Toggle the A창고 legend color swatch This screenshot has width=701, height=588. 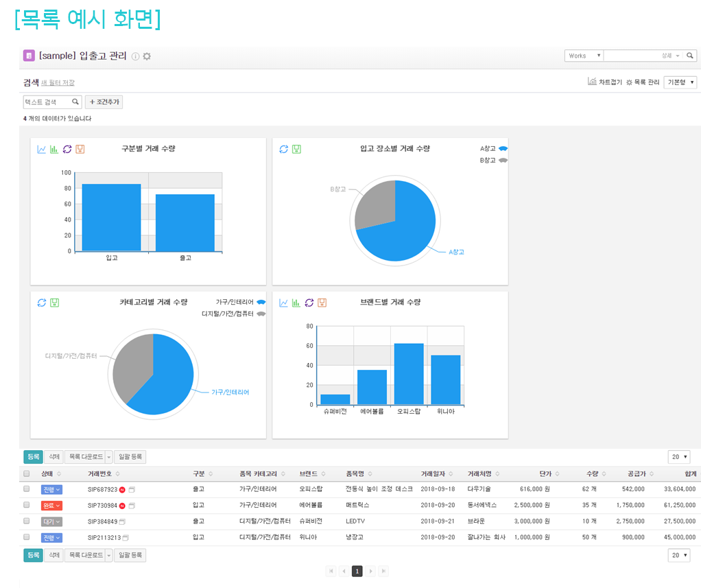[503, 148]
